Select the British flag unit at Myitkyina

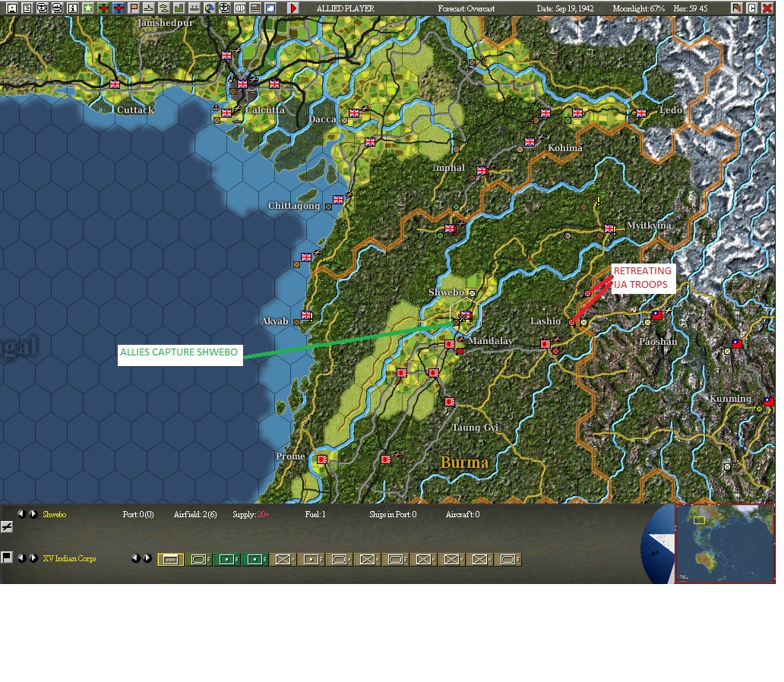[x=609, y=229]
